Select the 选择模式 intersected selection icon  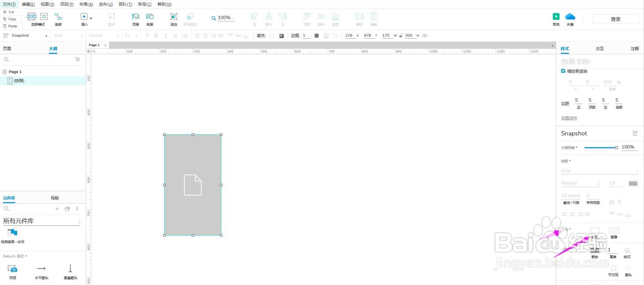[x=31, y=17]
